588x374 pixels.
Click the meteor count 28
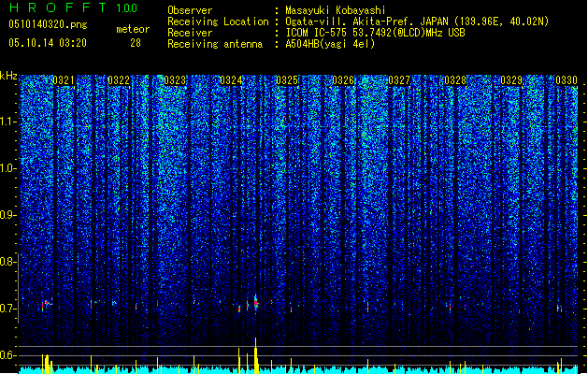136,43
